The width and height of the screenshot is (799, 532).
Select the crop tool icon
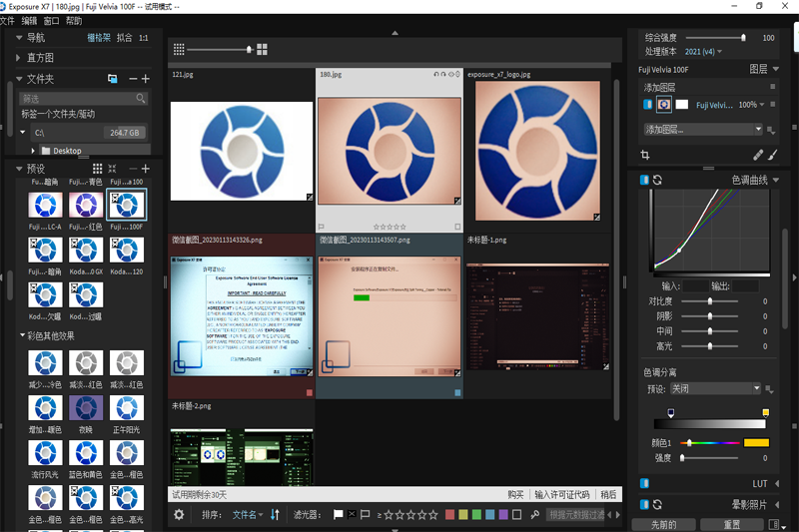tap(645, 156)
